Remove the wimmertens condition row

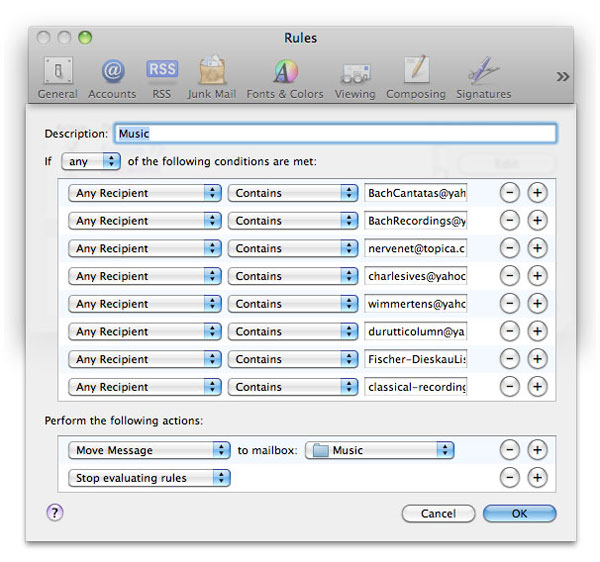[510, 303]
